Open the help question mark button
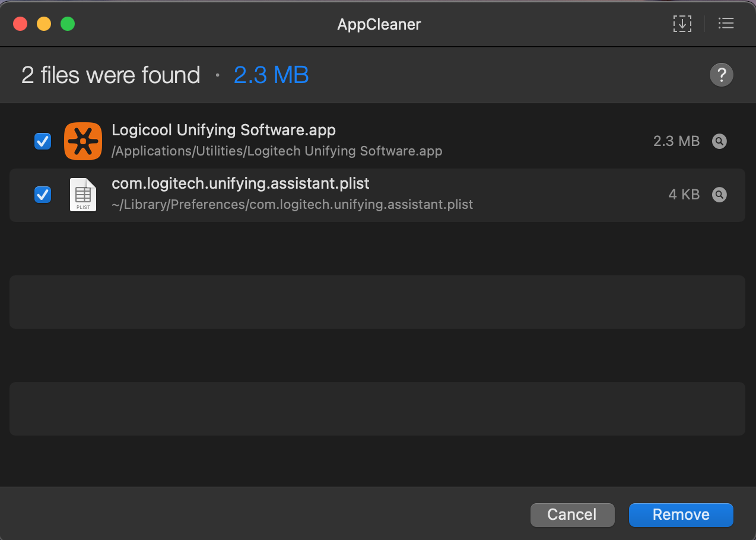Image resolution: width=756 pixels, height=540 pixels. [x=722, y=75]
